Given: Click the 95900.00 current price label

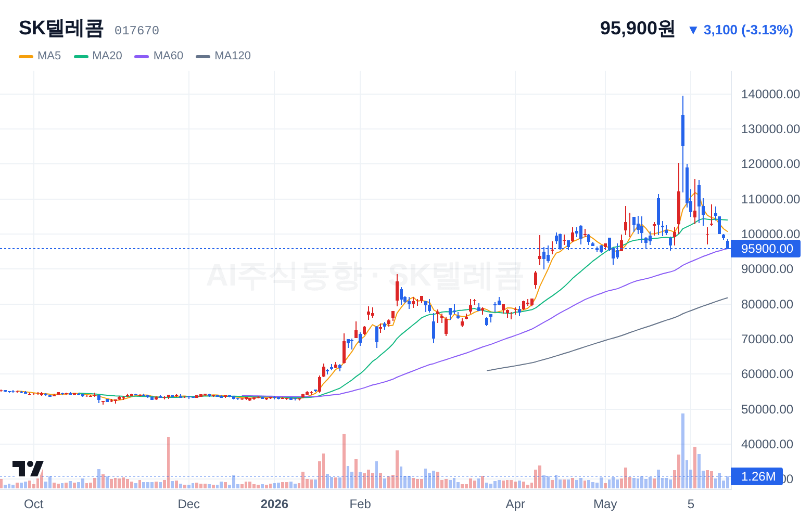Looking at the screenshot, I should pos(767,249).
